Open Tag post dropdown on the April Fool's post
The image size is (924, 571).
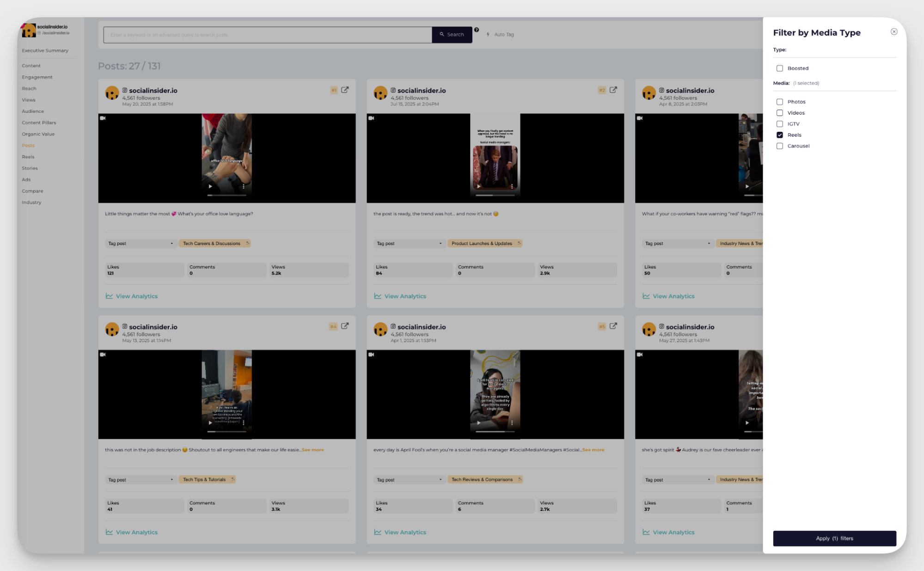coord(409,479)
